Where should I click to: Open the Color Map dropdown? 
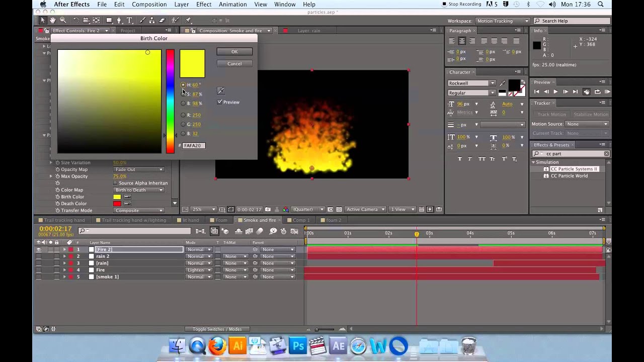click(x=139, y=190)
